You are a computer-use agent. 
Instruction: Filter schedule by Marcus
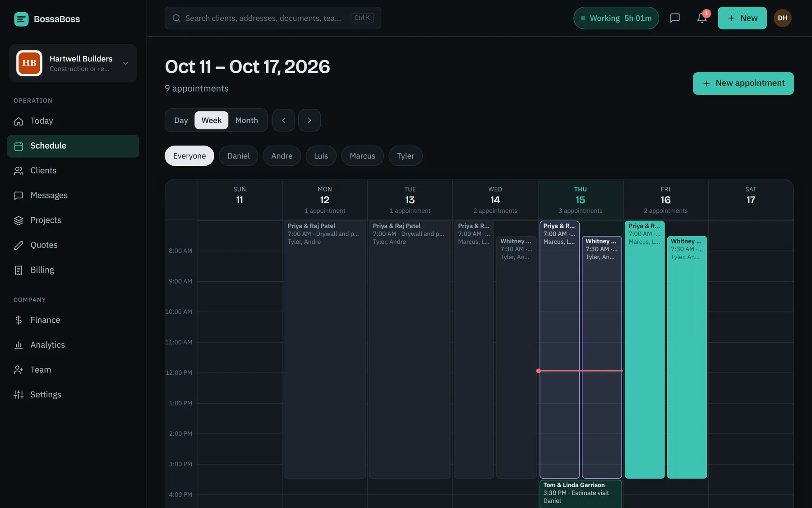(363, 156)
